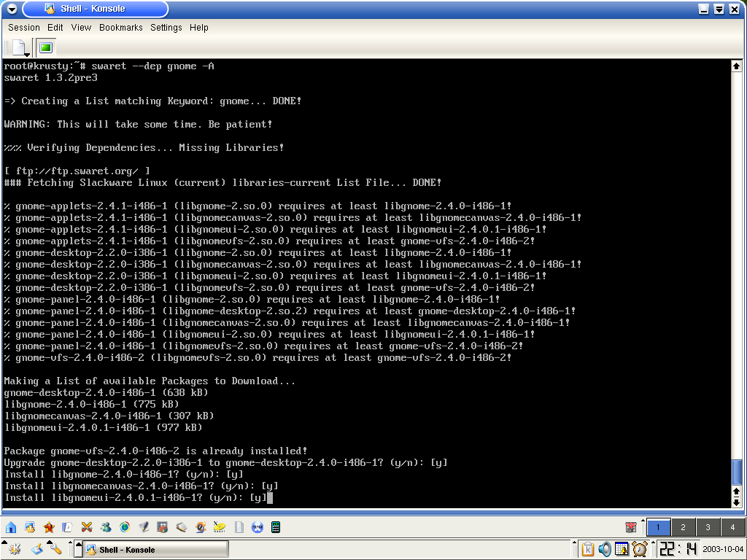Click 'libgnomeui-2.4.0.1-i486-1 (977 kB)' line
747x560 pixels.
pyautogui.click(x=104, y=427)
